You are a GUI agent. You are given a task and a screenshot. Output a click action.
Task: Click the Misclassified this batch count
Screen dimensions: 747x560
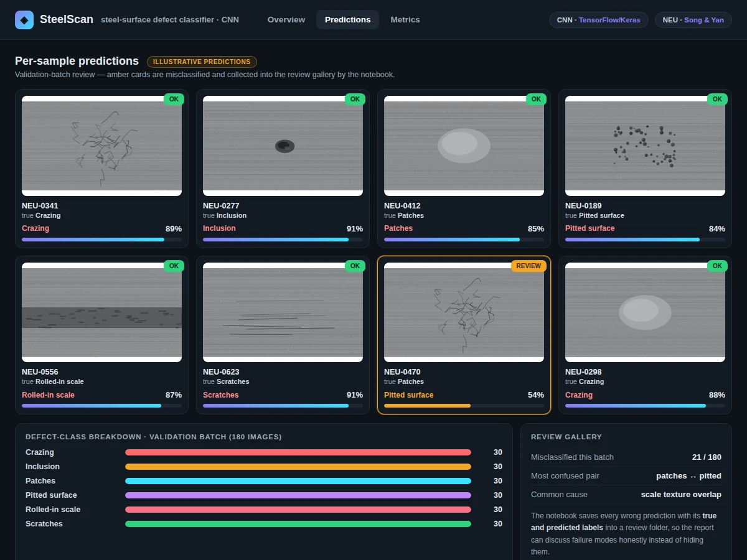pyautogui.click(x=707, y=457)
